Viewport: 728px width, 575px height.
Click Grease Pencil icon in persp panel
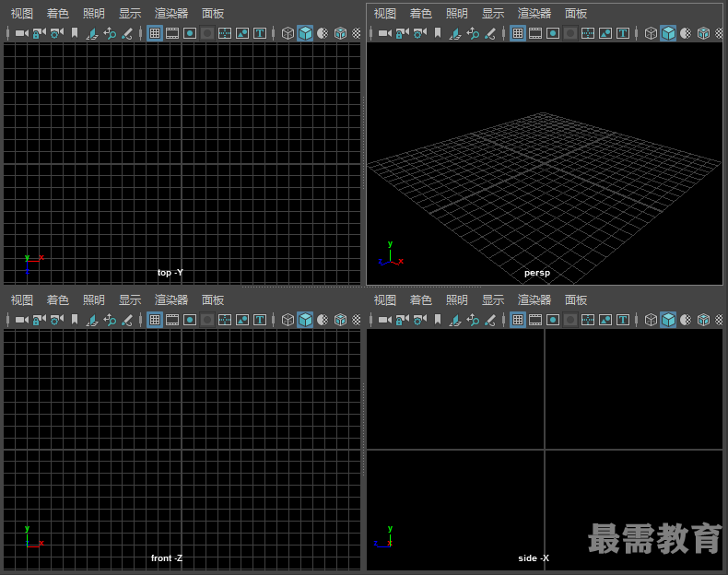(490, 33)
